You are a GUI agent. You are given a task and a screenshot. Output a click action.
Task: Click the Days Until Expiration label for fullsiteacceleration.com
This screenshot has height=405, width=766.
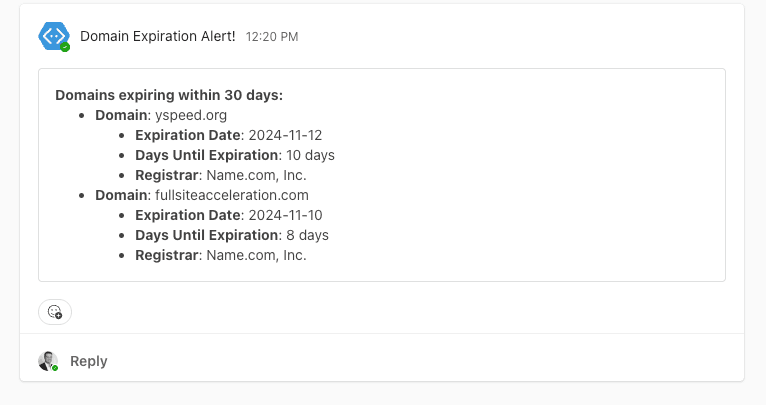tap(207, 235)
